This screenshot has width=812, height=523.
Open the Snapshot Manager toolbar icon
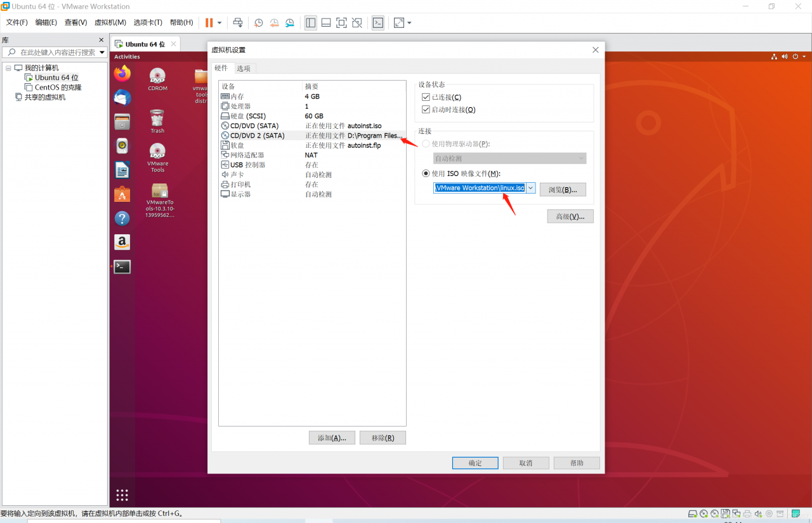point(290,22)
